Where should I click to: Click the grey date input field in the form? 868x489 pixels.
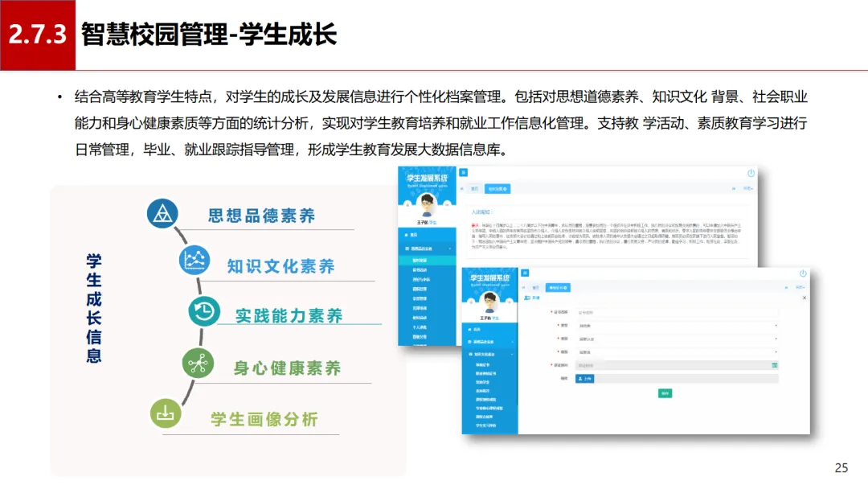(x=677, y=365)
